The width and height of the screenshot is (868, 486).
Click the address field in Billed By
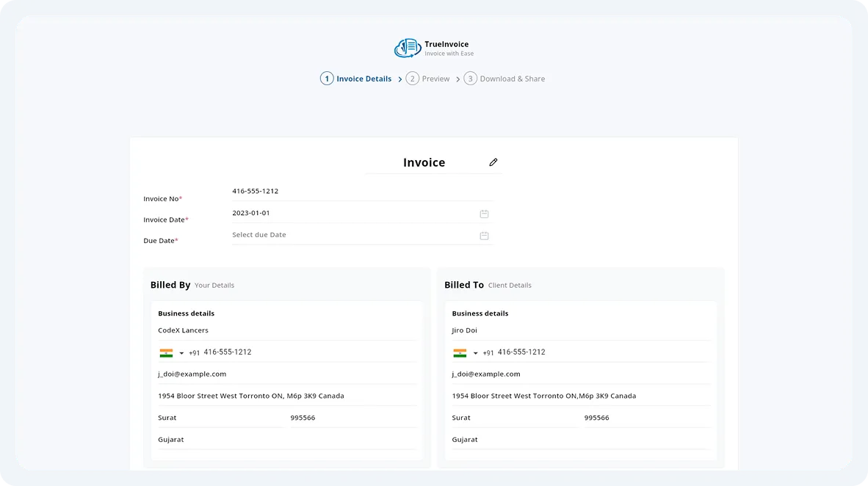(x=286, y=396)
